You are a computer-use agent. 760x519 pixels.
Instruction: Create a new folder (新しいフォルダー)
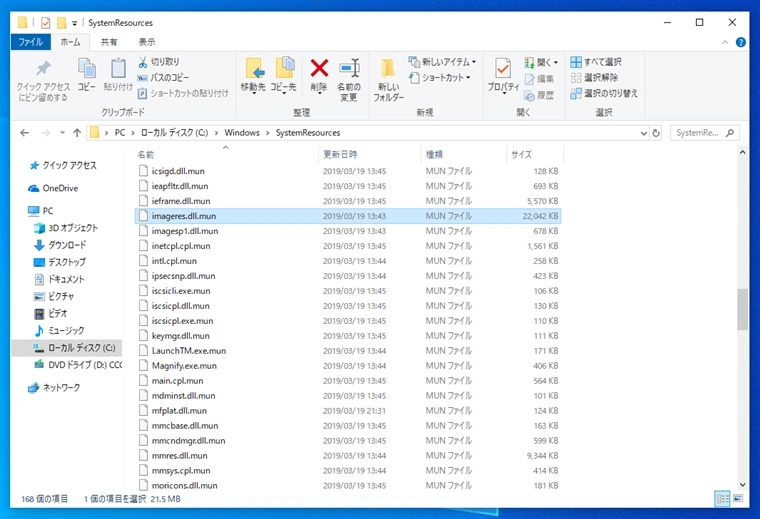click(x=388, y=79)
